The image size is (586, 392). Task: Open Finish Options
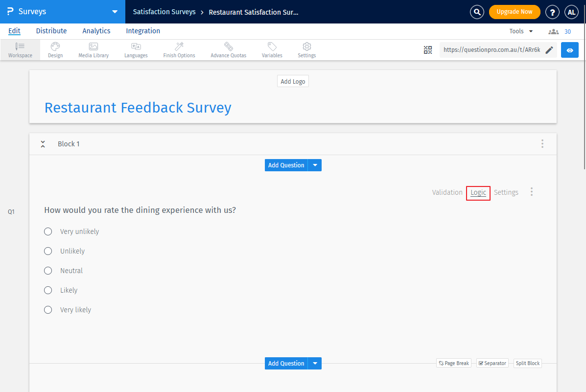pos(179,49)
